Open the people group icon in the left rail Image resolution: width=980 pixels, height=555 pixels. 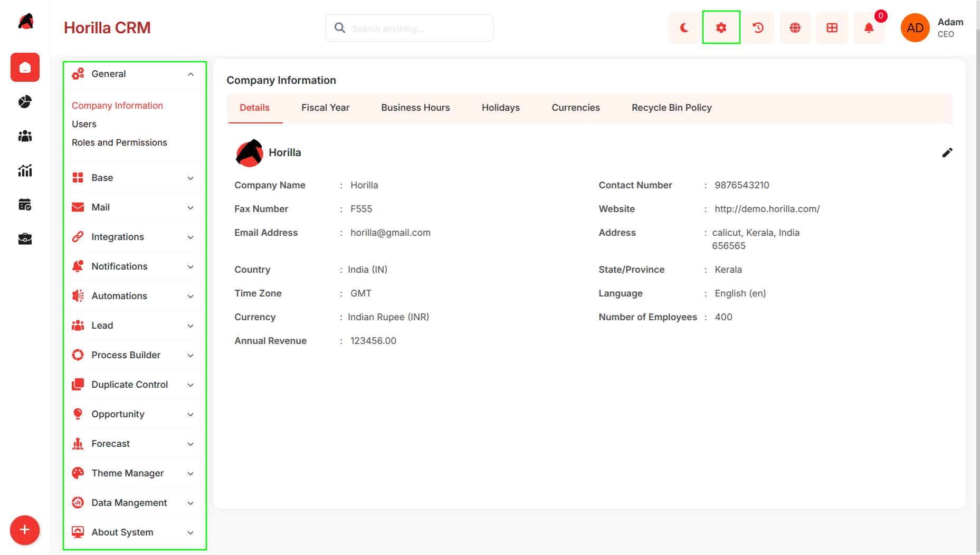tap(25, 136)
